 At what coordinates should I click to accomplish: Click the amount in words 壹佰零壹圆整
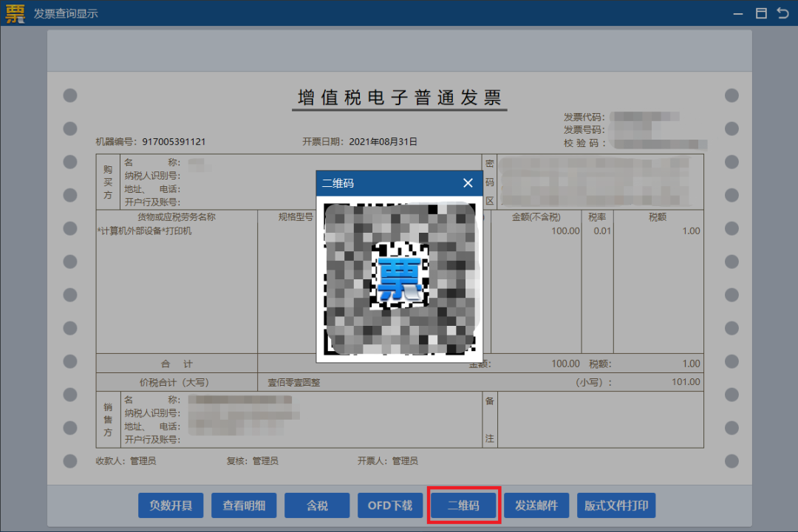pos(294,382)
